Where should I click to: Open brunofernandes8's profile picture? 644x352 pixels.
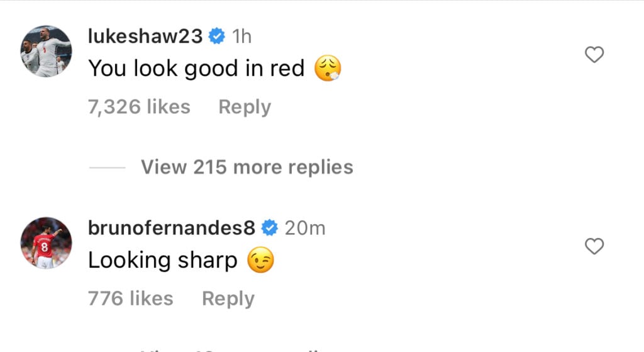coord(46,243)
